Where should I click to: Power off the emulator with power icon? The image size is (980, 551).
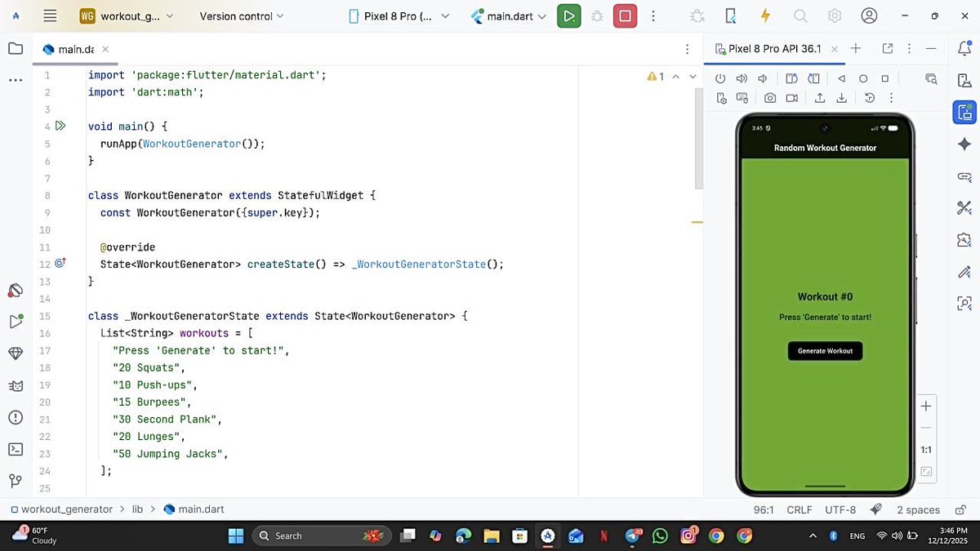point(720,78)
